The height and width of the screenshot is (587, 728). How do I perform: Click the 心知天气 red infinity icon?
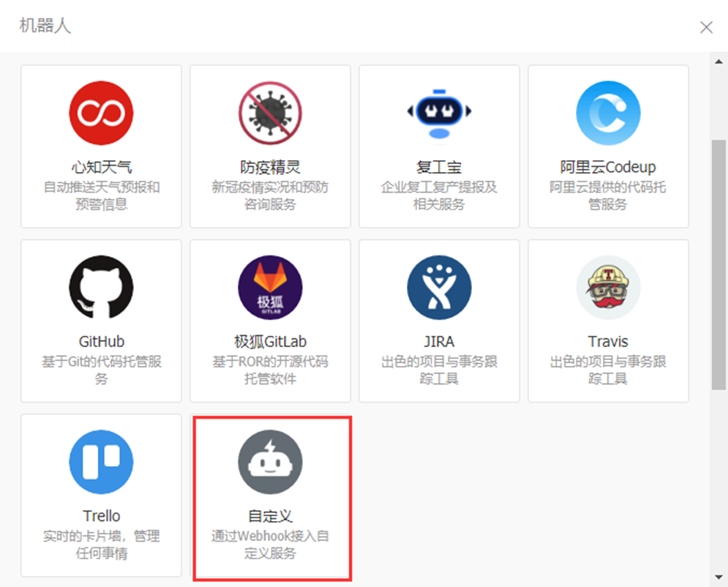pyautogui.click(x=101, y=113)
